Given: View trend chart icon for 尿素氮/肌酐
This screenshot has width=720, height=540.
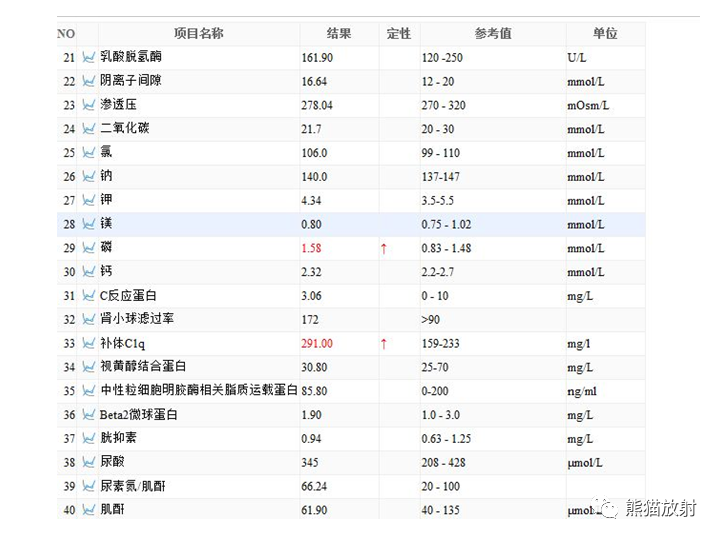Looking at the screenshot, I should tap(88, 486).
